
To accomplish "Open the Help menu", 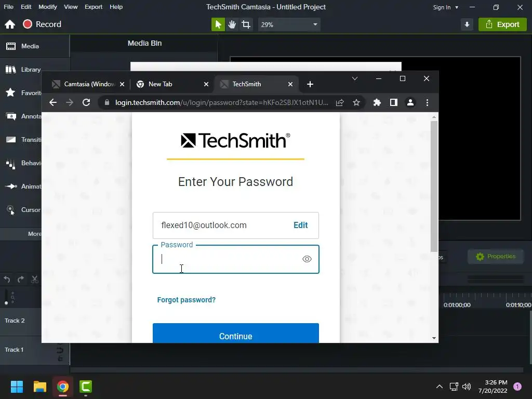I will point(116,7).
